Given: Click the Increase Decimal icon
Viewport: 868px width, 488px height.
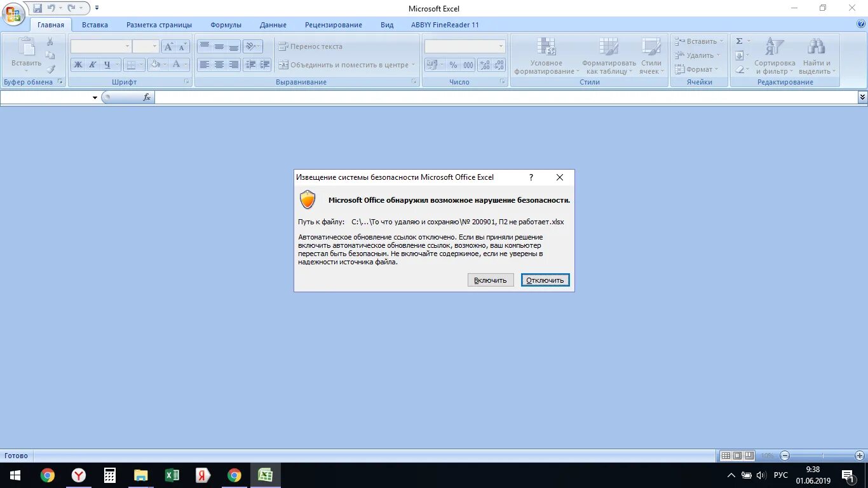Looking at the screenshot, I should coord(484,65).
